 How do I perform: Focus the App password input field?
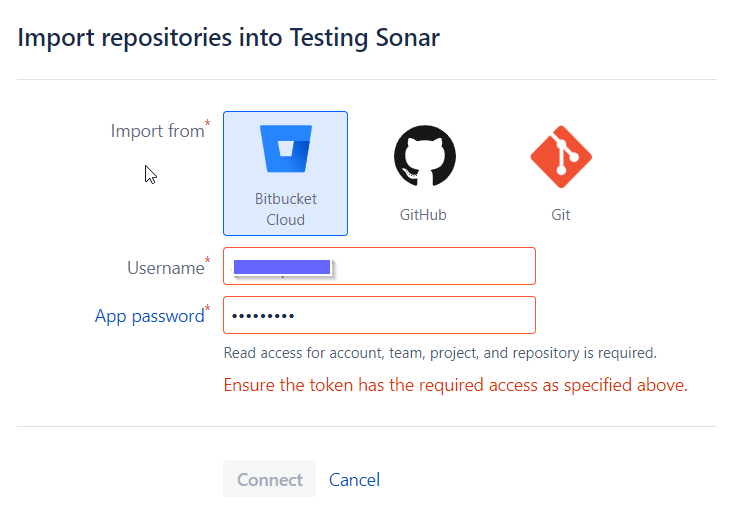coord(379,315)
